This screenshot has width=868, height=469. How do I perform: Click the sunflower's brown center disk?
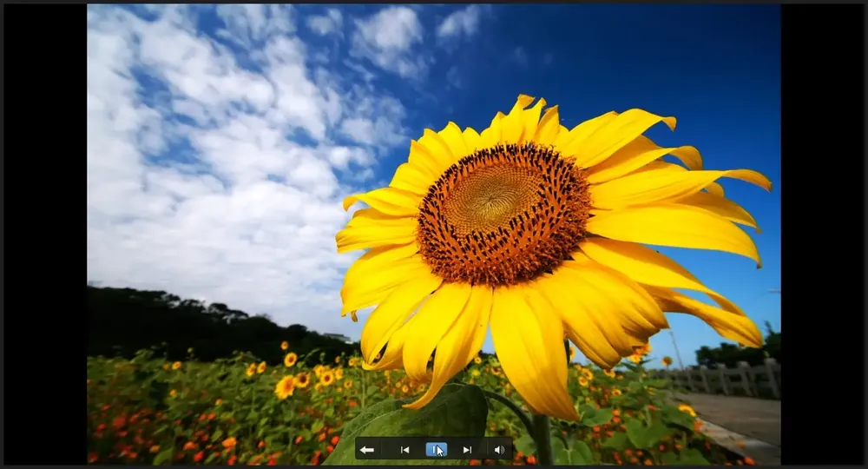point(503,213)
